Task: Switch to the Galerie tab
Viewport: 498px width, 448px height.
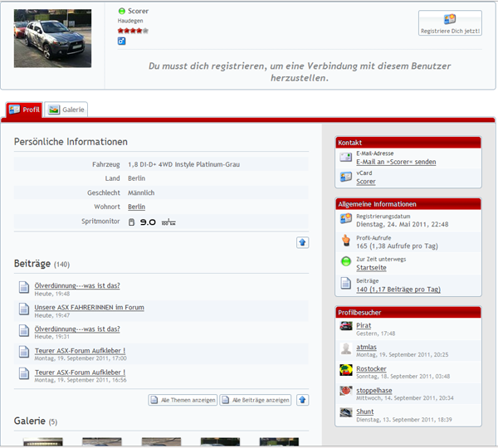Action: click(x=66, y=110)
